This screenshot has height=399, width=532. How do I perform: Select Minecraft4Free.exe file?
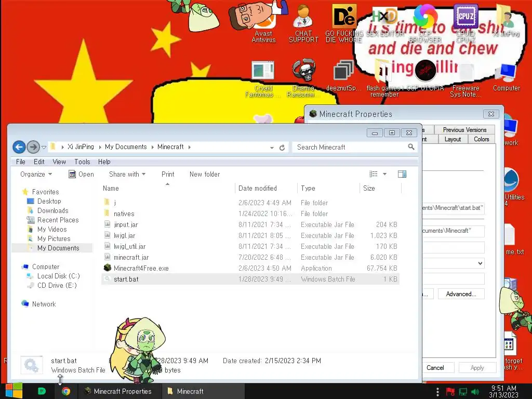coord(250,268)
